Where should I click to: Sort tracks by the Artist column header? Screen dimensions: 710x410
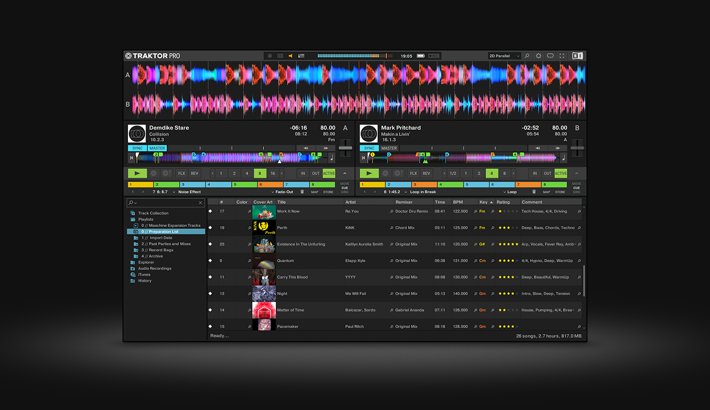point(351,201)
